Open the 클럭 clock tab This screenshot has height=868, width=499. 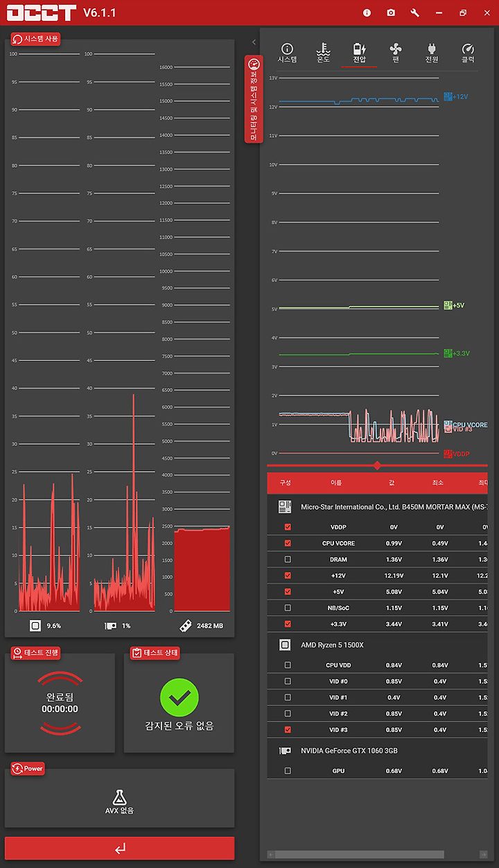[x=468, y=53]
